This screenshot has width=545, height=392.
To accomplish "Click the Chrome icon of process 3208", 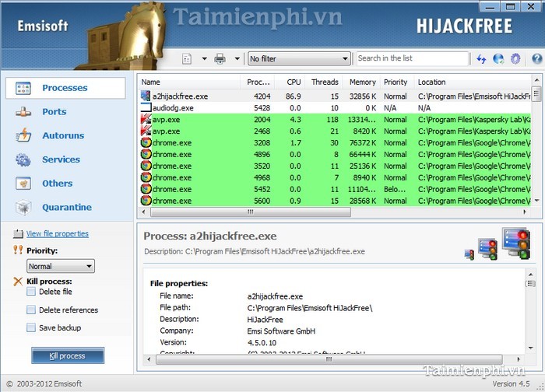I will point(146,142).
